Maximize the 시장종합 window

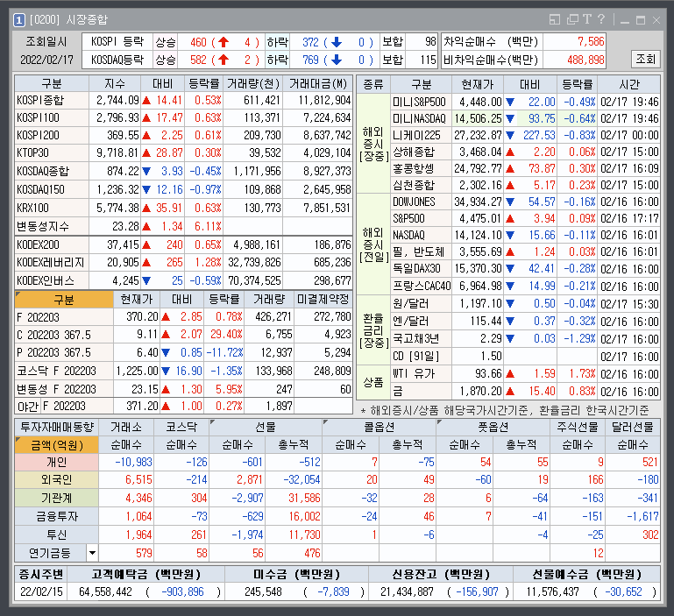pos(641,20)
